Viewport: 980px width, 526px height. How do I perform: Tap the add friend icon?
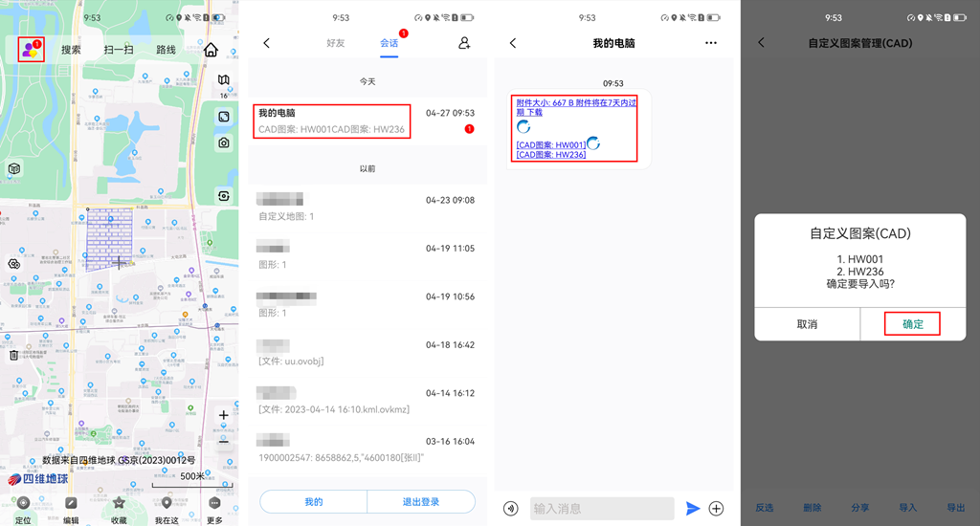464,43
